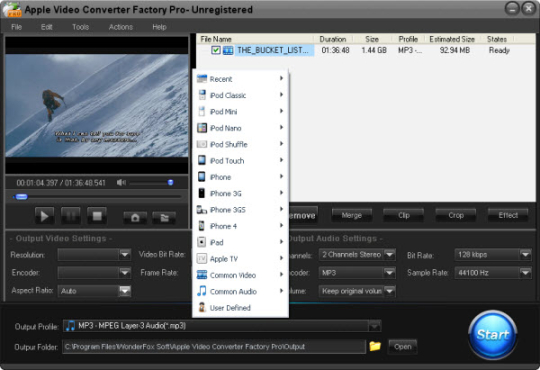This screenshot has width=540, height=370.
Task: Click the iPod Mini device icon
Action: pyautogui.click(x=202, y=111)
